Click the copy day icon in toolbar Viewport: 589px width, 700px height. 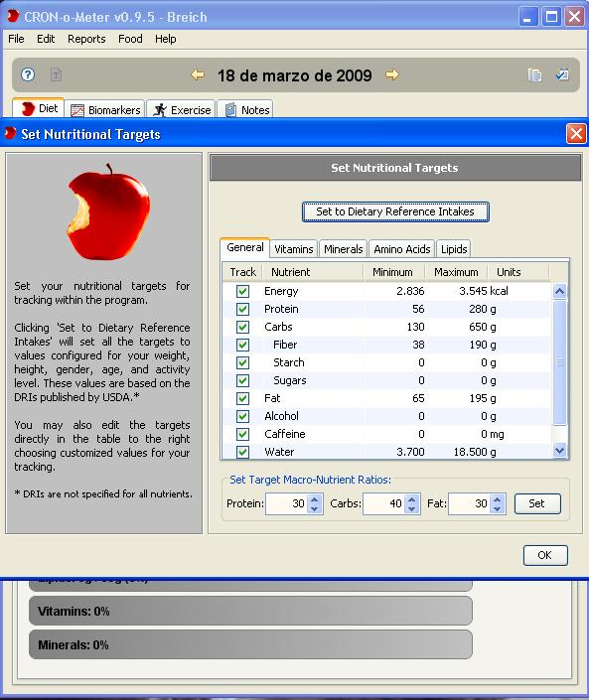point(534,74)
